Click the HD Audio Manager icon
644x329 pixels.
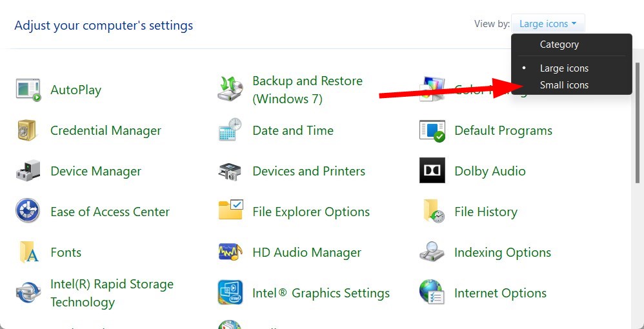230,252
